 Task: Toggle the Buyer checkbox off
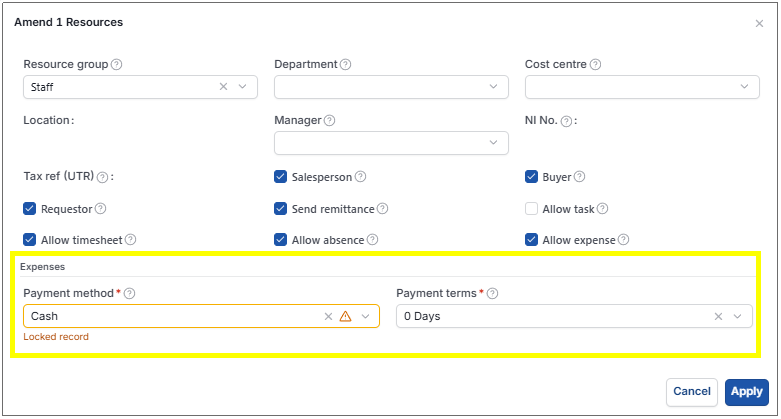[x=531, y=177]
